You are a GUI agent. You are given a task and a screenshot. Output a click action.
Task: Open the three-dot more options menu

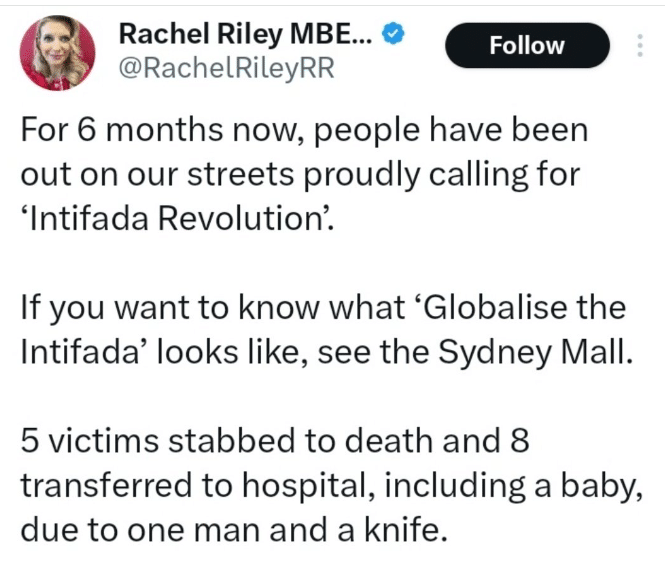640,45
